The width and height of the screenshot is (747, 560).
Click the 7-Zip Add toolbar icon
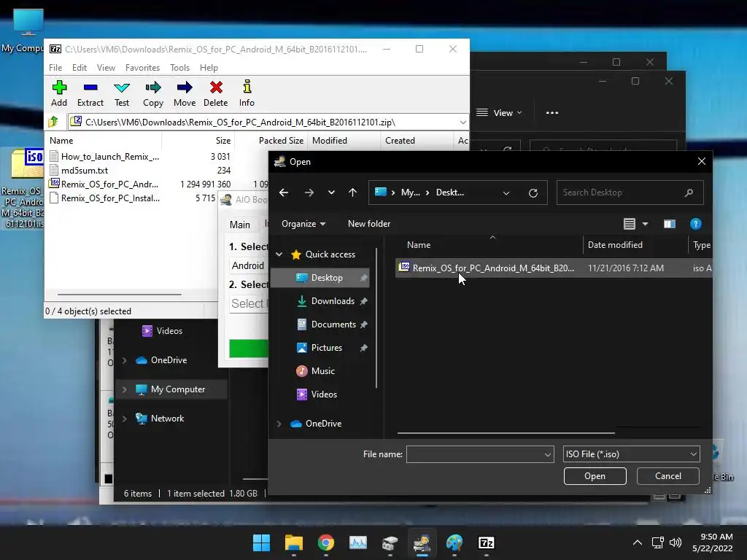(59, 87)
